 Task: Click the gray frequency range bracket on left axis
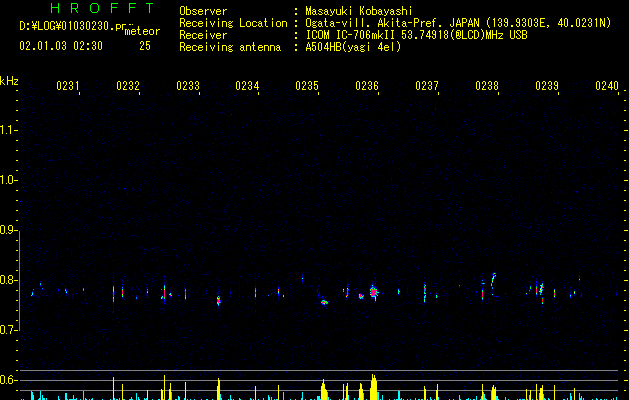point(19,281)
